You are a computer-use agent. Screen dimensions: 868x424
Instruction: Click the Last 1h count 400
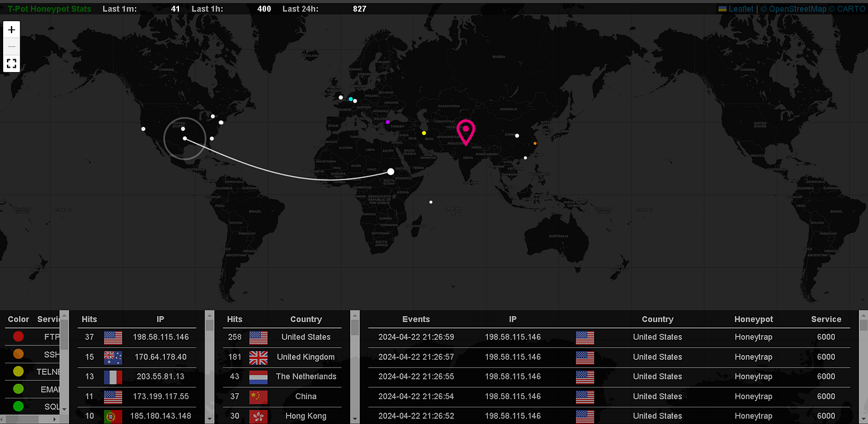click(x=264, y=9)
